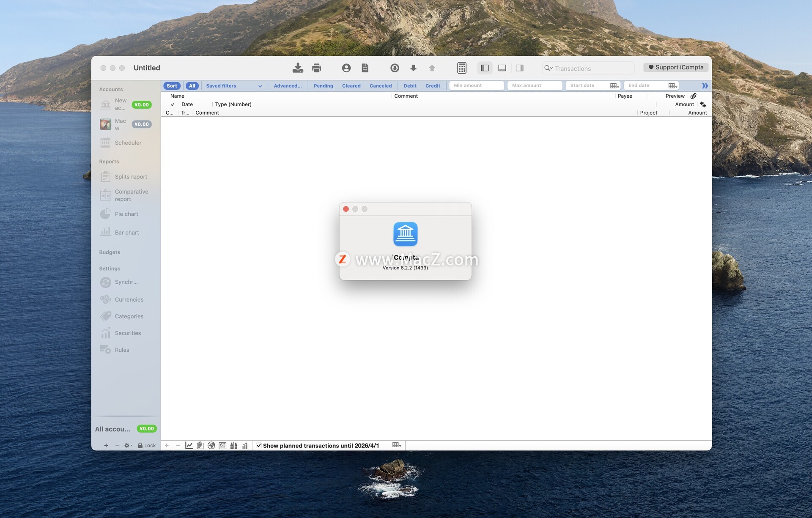This screenshot has width=812, height=518.
Task: Click the Support iCompta button
Action: [x=675, y=67]
